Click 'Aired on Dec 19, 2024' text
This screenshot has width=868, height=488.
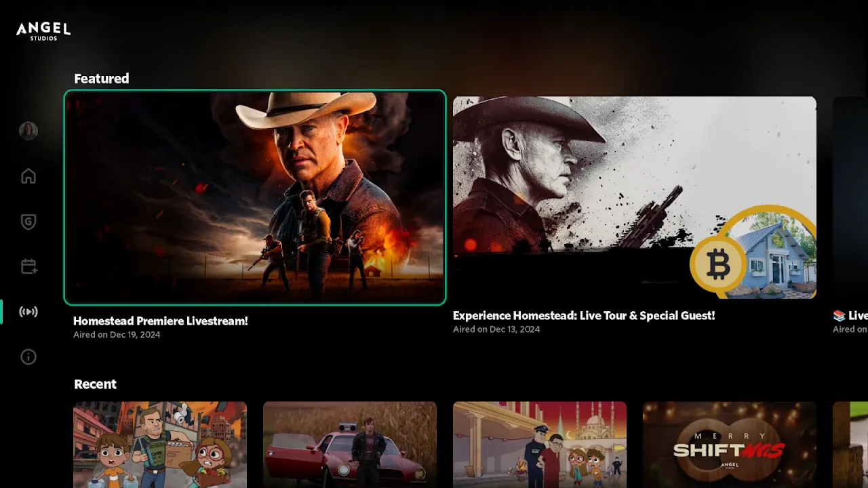pos(117,335)
